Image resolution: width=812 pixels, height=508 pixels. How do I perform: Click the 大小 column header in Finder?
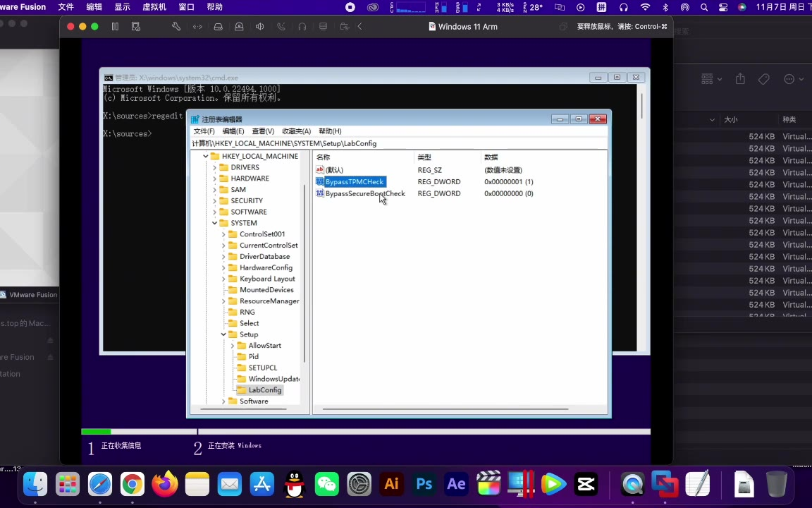(x=731, y=120)
